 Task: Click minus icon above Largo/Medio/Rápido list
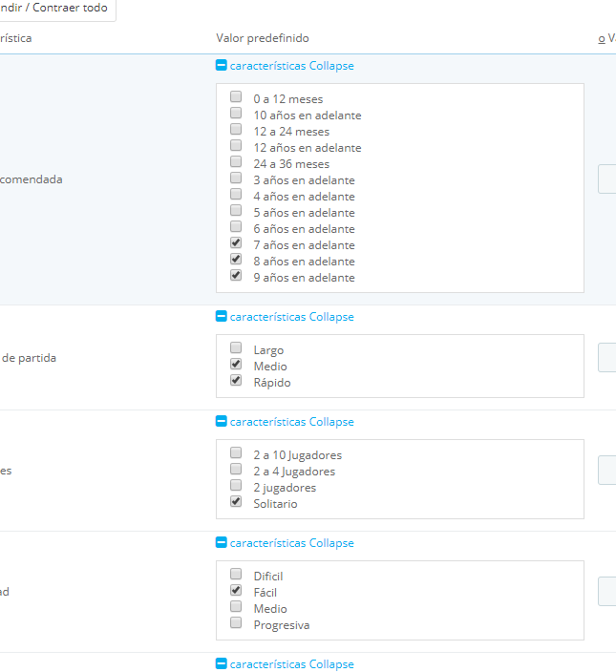click(x=222, y=316)
